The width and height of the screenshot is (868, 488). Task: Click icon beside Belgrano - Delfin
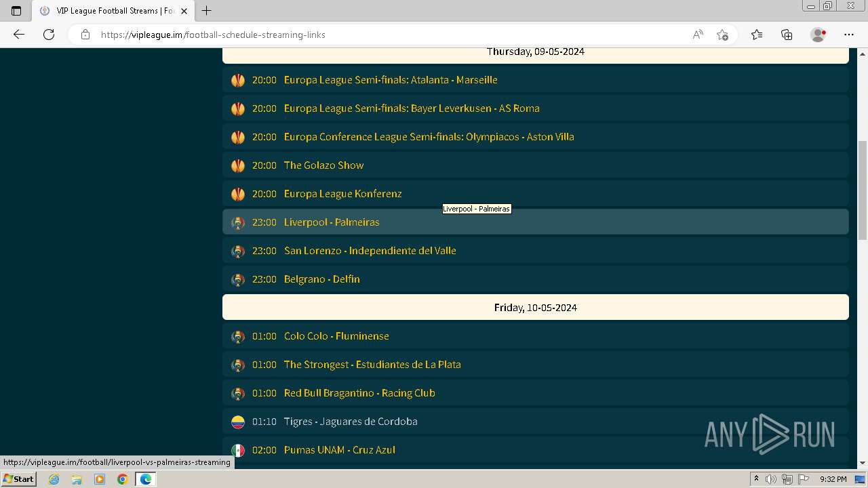pos(238,279)
